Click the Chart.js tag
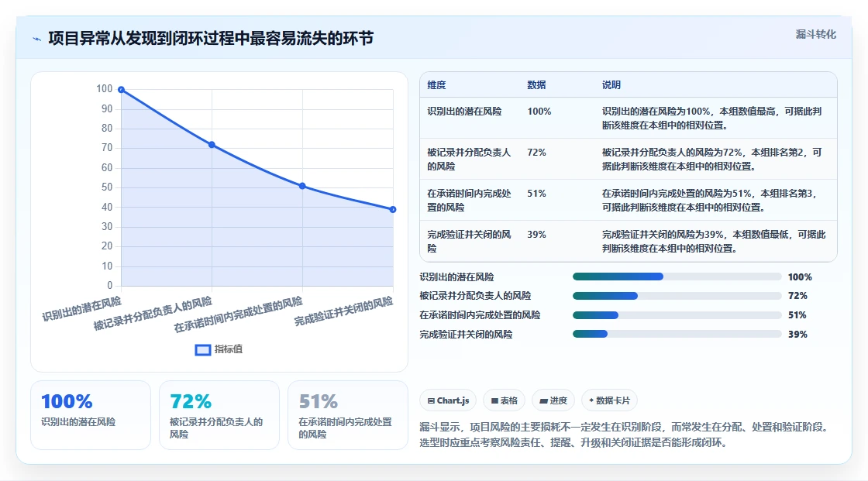The image size is (868, 481). click(x=449, y=400)
